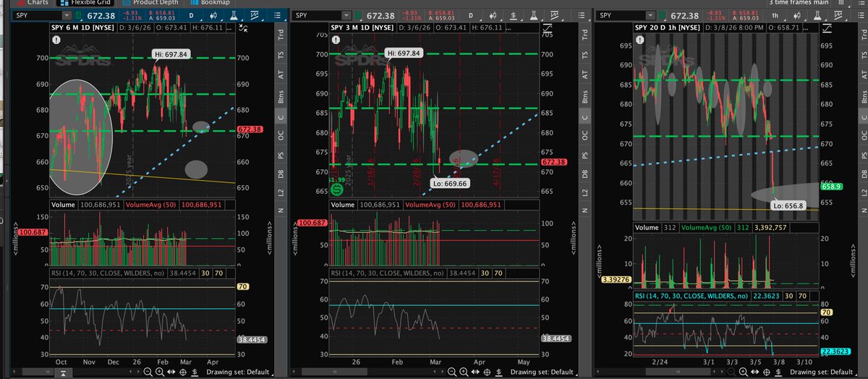Click the 'Lo: 656.8' label in right chart
Viewport: 868px width, 379px height.
pyautogui.click(x=790, y=205)
